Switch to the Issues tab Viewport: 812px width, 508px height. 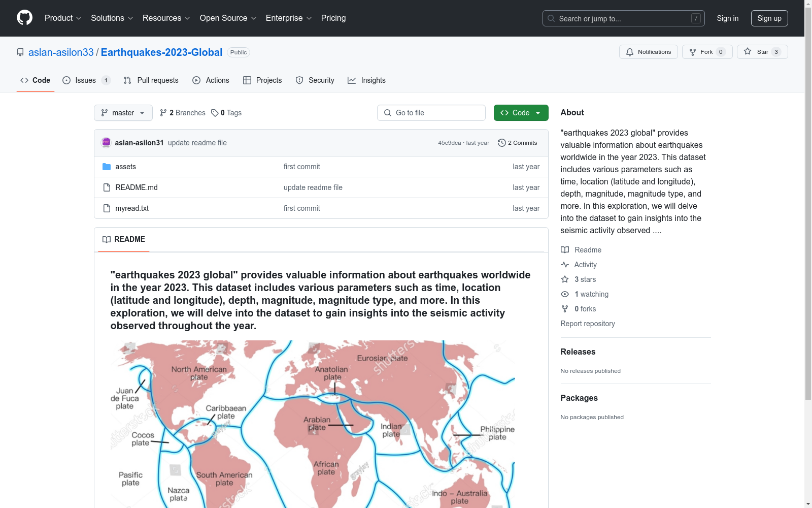click(86, 80)
